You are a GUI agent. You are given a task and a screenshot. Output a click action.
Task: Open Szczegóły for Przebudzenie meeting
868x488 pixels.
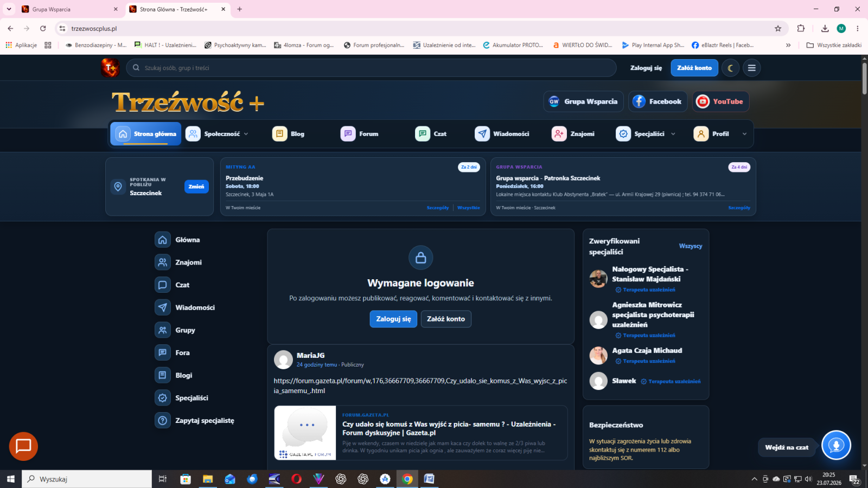point(438,208)
